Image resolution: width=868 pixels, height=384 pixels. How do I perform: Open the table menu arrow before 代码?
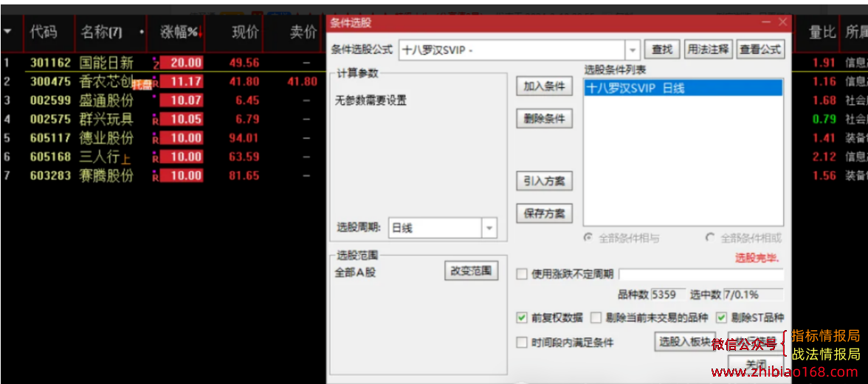click(7, 32)
